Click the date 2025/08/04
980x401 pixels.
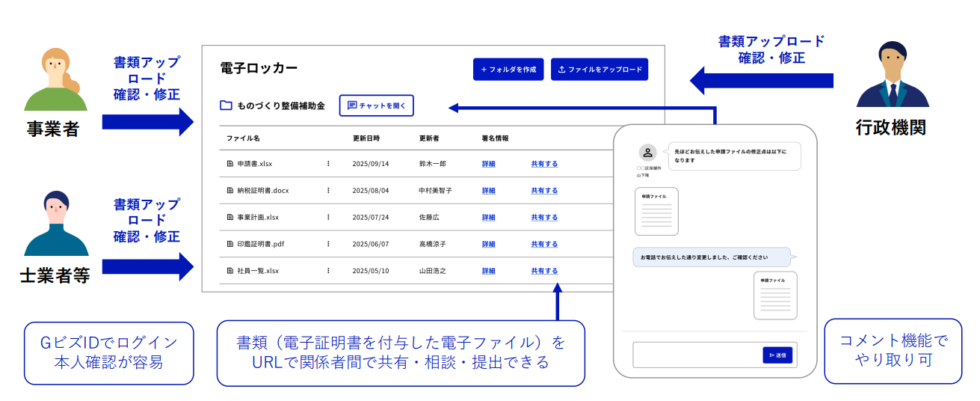pyautogui.click(x=371, y=190)
